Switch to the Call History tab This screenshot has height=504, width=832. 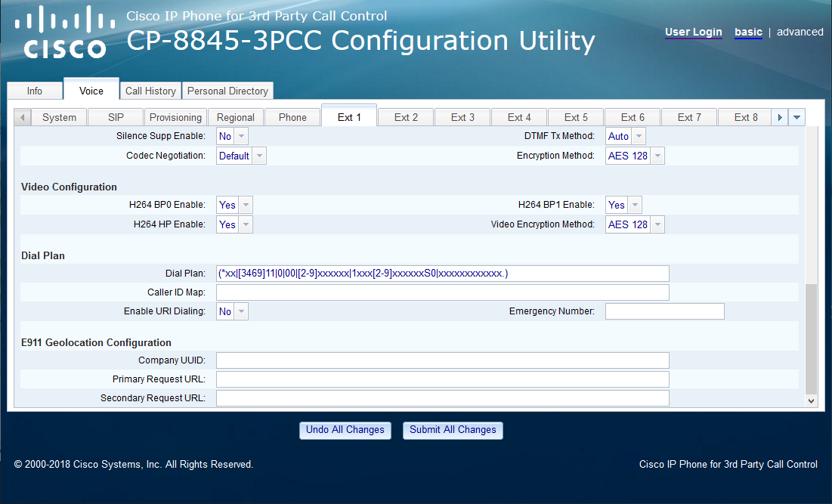coord(150,91)
